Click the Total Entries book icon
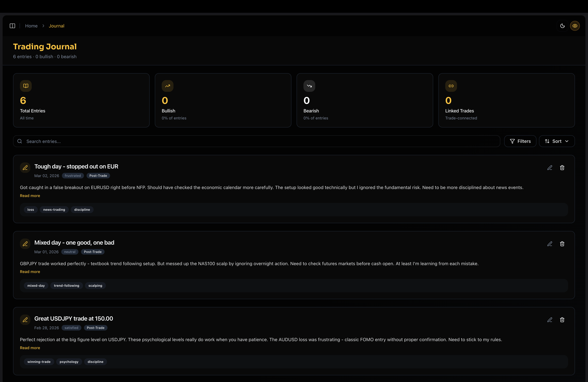The image size is (588, 382). tap(26, 86)
